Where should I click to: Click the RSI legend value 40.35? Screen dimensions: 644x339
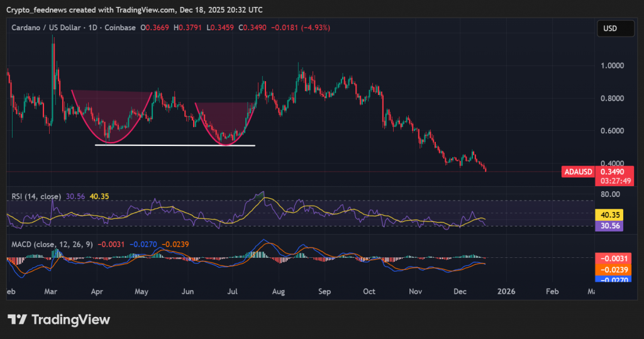point(99,196)
